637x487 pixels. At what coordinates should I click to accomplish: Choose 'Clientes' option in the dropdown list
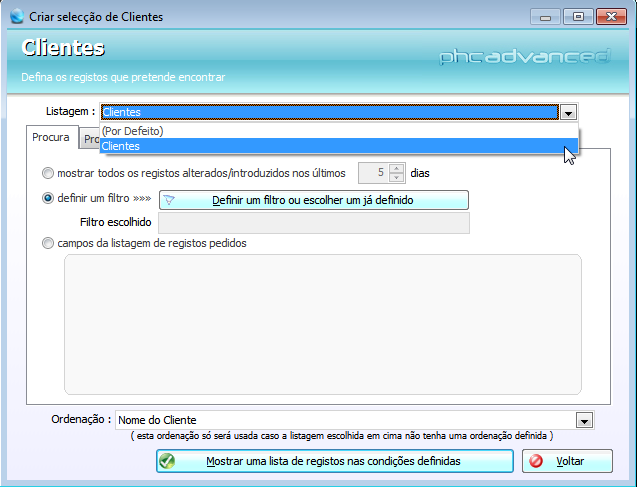click(x=339, y=146)
